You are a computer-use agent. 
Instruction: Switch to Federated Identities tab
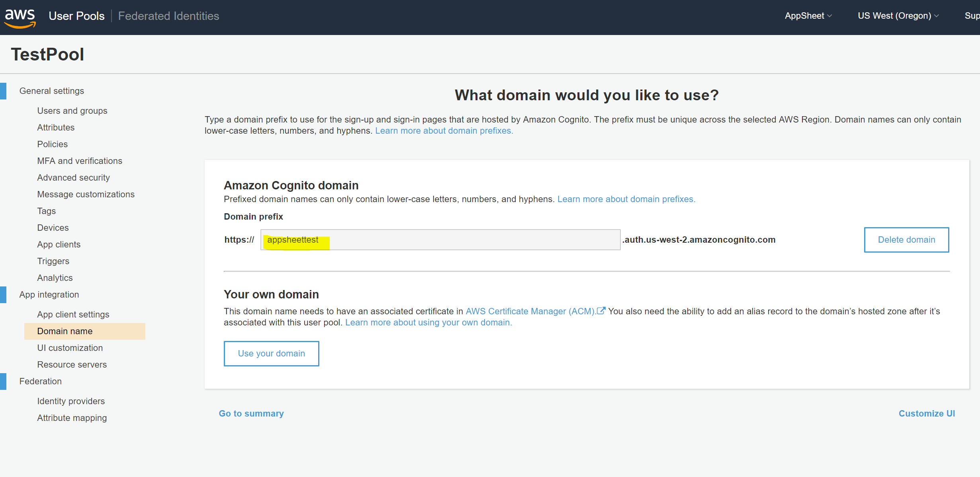[168, 16]
